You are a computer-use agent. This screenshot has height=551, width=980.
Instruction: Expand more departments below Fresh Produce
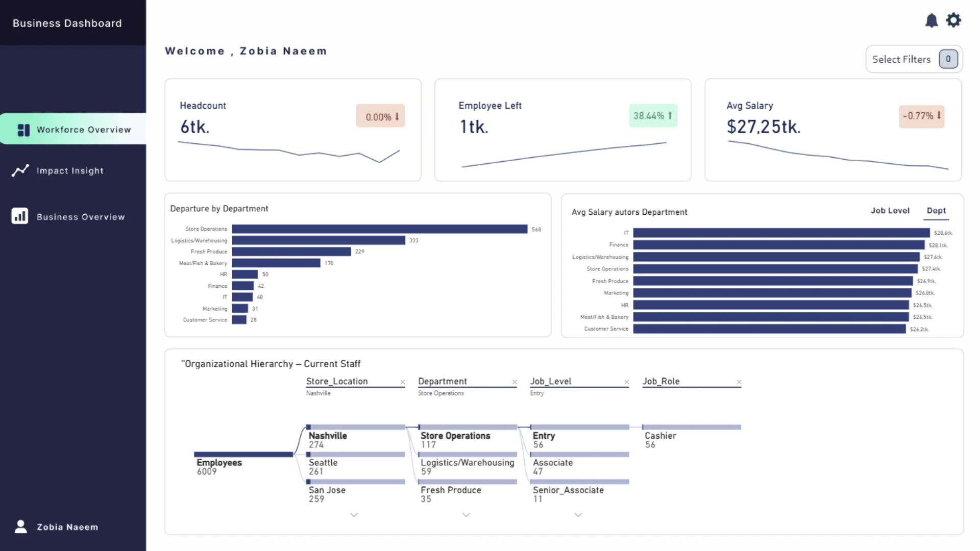click(466, 515)
